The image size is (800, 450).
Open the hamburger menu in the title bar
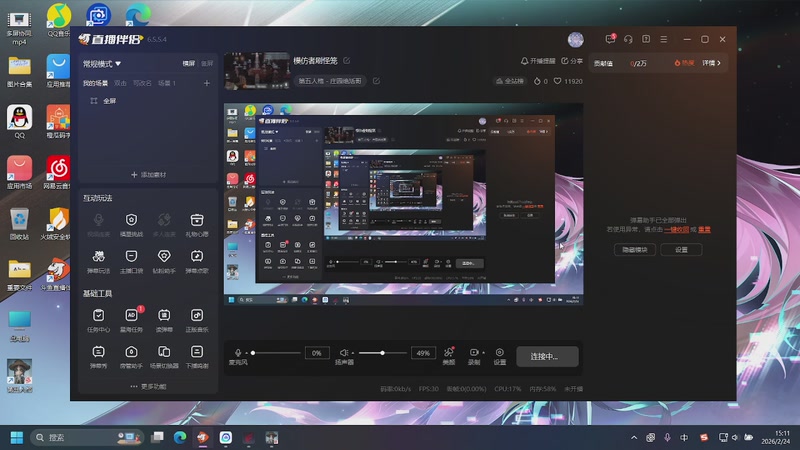coord(663,39)
